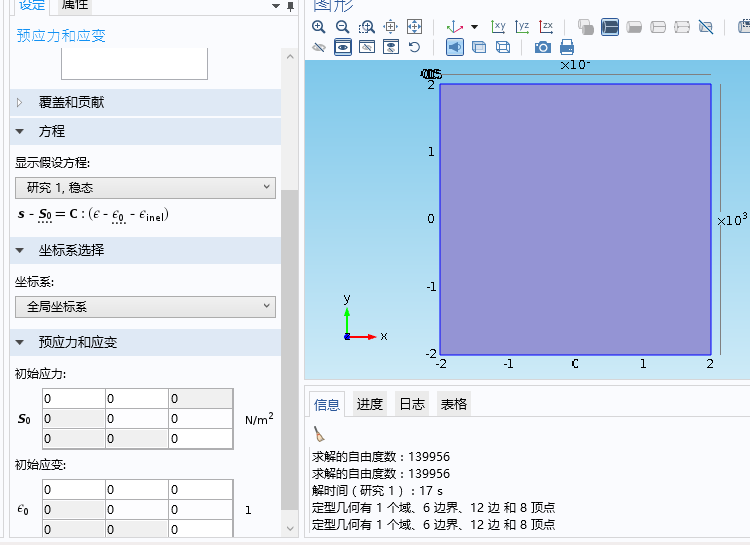Click the select points icon
The width and height of the screenshot is (750, 545).
coord(682,27)
